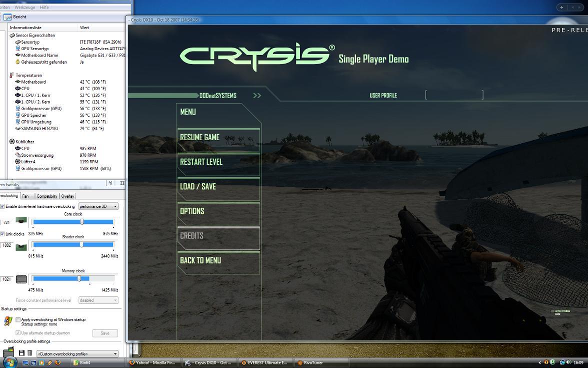The image size is (588, 368).
Task: Click the green tray icon
Action: [x=553, y=362]
